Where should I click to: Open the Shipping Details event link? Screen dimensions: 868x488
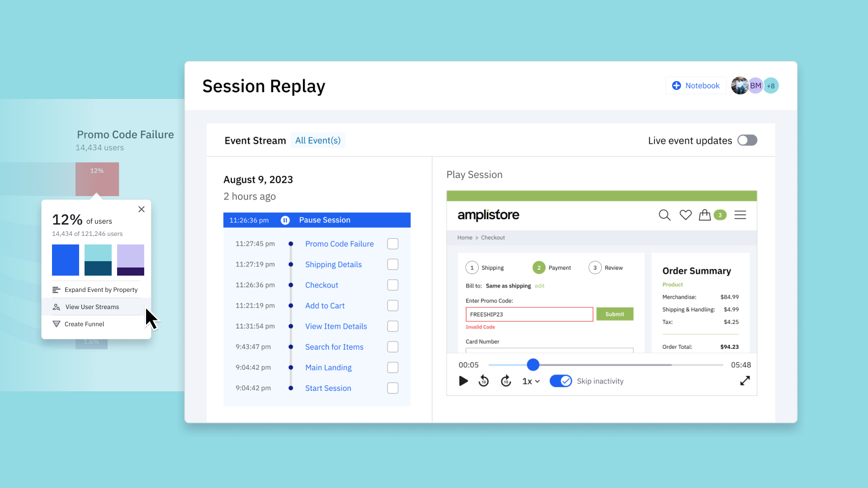tap(333, 264)
